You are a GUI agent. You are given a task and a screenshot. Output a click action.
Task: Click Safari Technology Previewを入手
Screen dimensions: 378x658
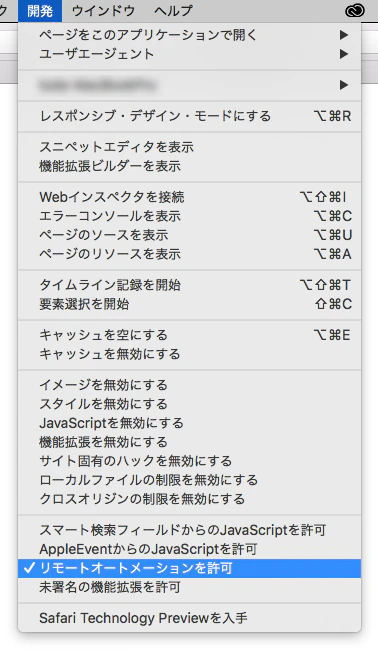tap(189, 618)
